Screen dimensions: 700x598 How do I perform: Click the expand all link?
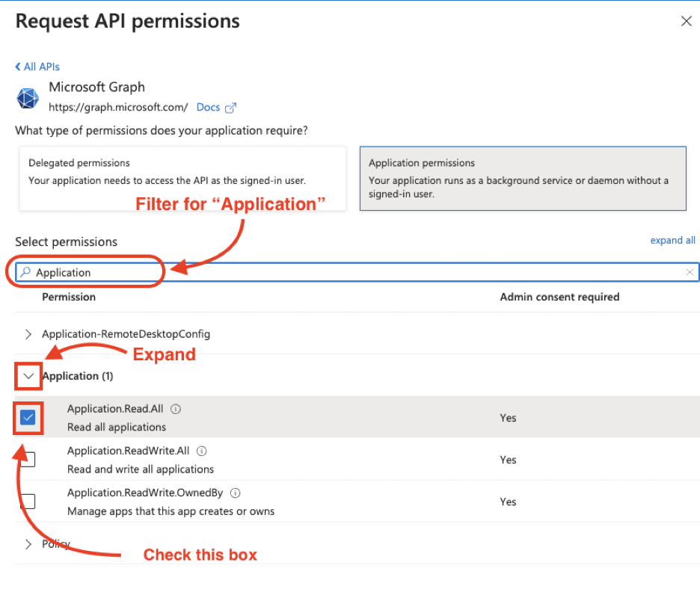tap(672, 240)
